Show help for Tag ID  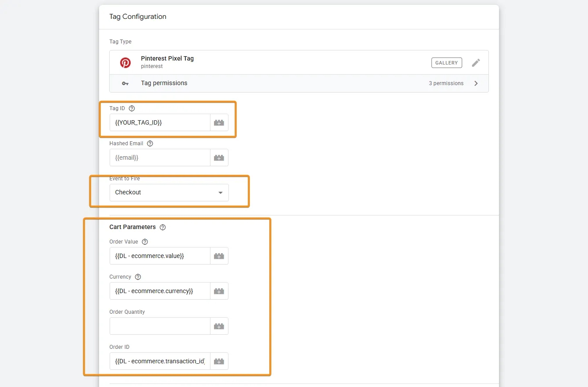[132, 108]
